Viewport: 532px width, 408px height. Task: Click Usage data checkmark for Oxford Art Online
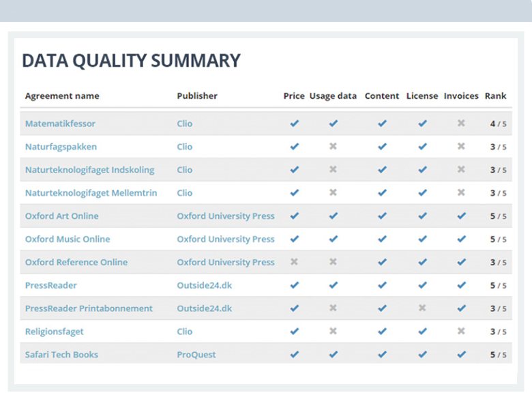pyautogui.click(x=334, y=216)
